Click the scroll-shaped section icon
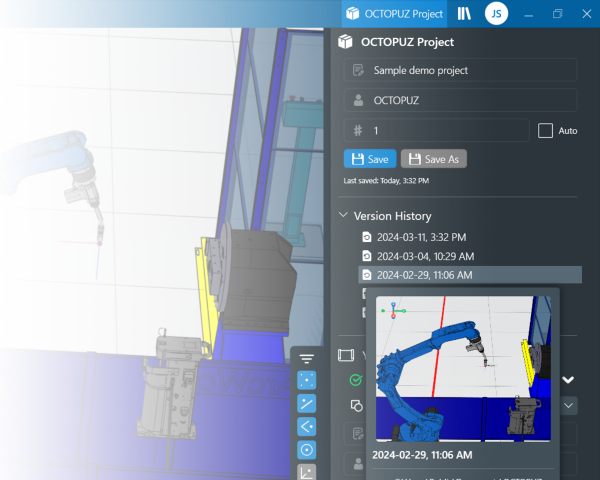Screen dimensions: 600x480 346,355
